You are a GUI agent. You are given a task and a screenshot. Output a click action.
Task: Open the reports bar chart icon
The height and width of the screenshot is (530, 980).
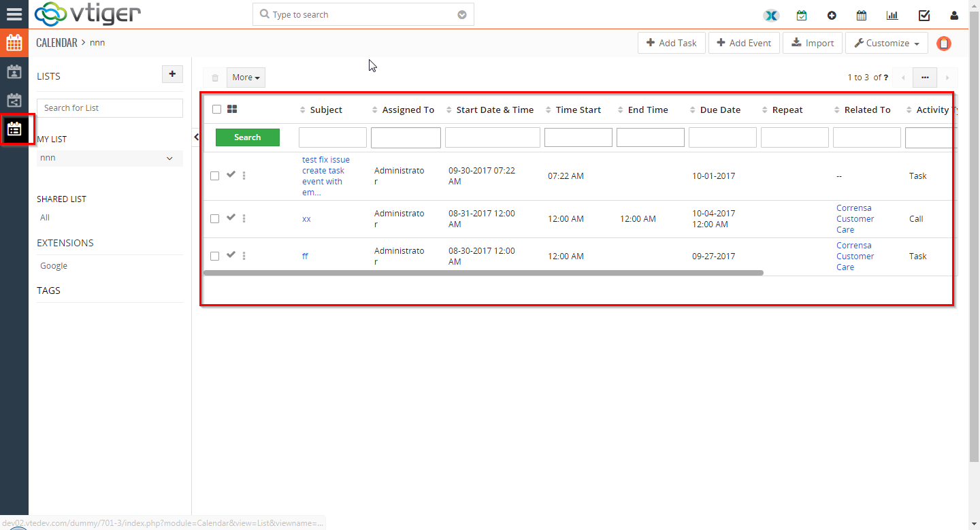point(892,16)
